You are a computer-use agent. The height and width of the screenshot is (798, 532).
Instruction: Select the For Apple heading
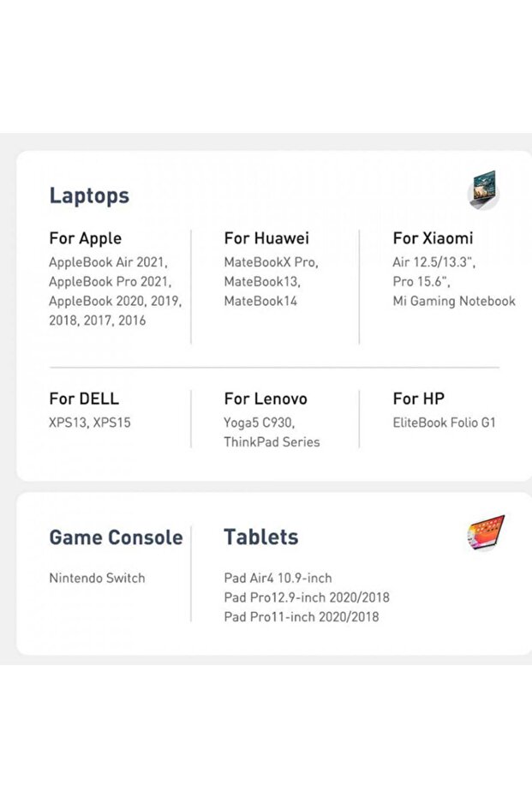coord(85,238)
